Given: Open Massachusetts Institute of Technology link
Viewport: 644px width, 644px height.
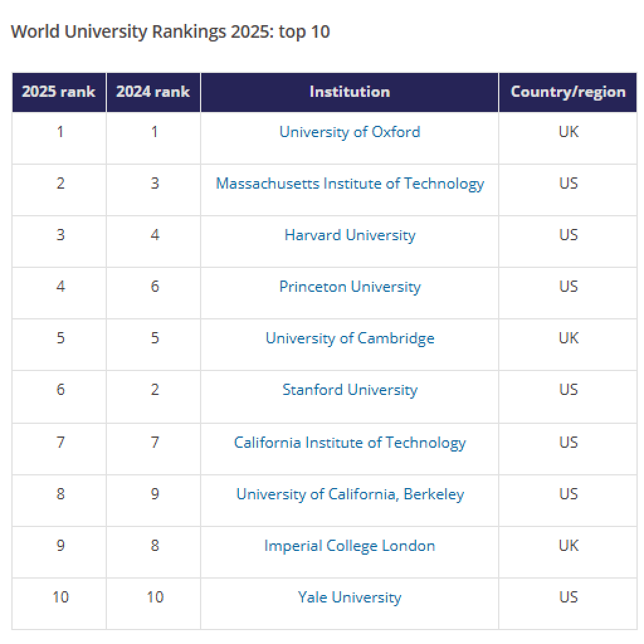Looking at the screenshot, I should pos(350,184).
